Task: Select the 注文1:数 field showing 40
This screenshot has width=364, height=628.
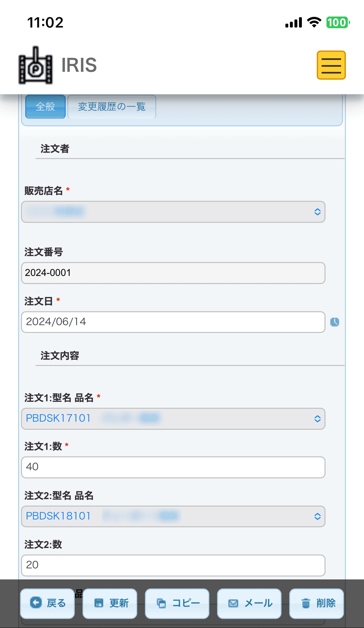Action: click(x=173, y=467)
